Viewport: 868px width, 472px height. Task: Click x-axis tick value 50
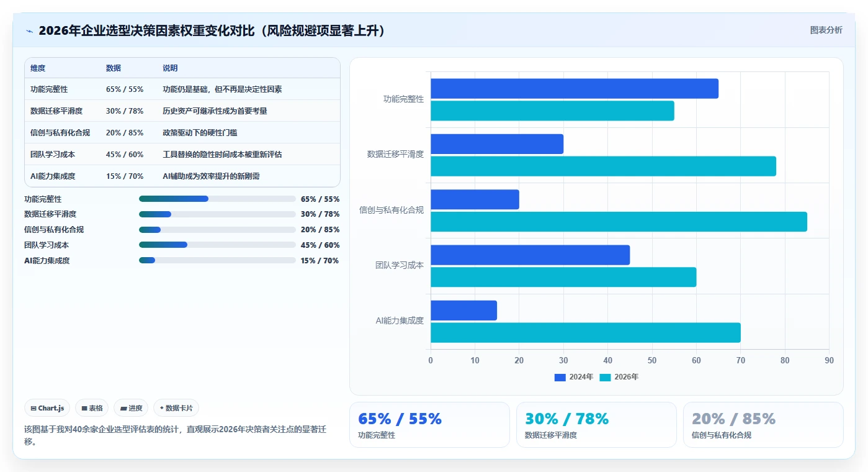coord(652,360)
